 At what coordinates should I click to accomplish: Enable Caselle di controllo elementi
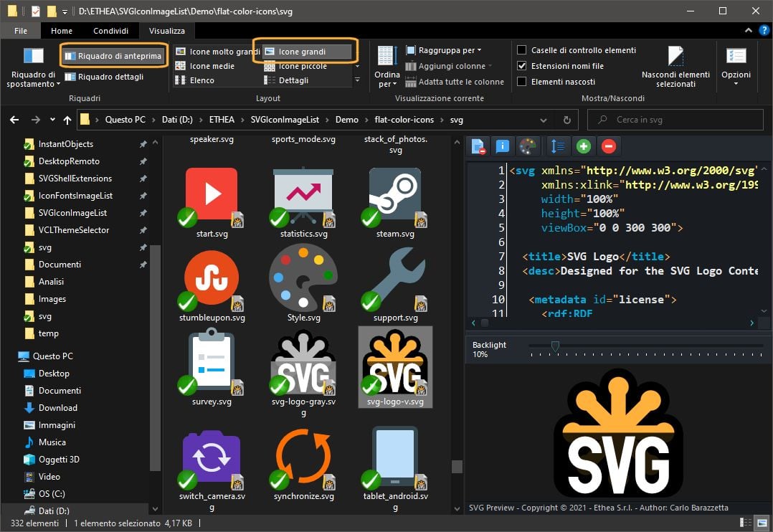pyautogui.click(x=521, y=50)
